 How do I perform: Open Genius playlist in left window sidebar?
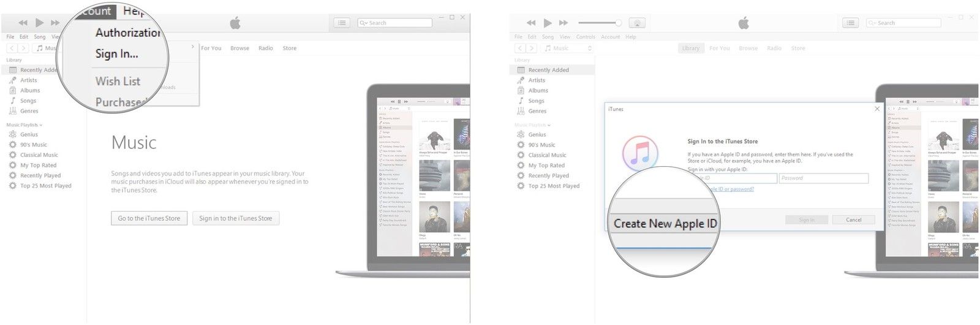(29, 134)
